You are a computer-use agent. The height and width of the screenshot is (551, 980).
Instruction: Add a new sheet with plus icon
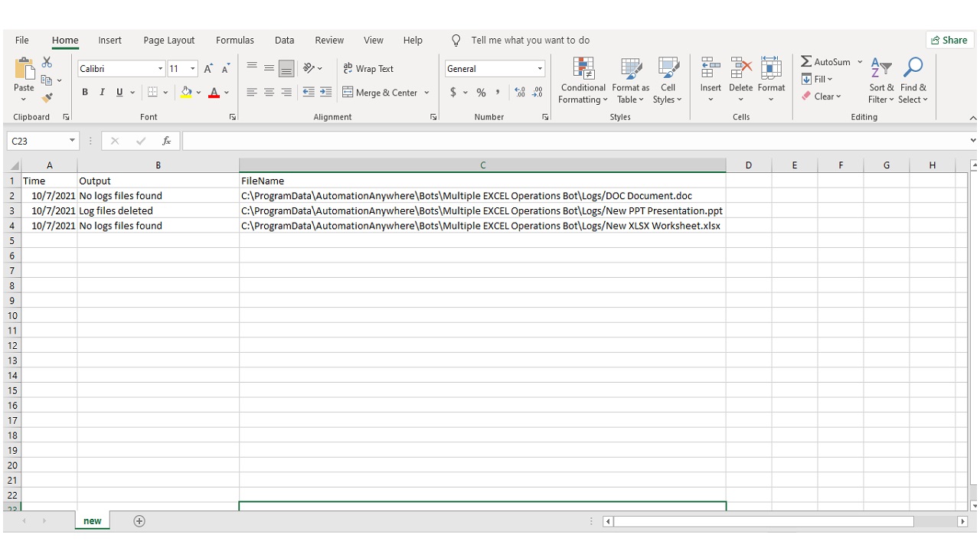click(139, 521)
